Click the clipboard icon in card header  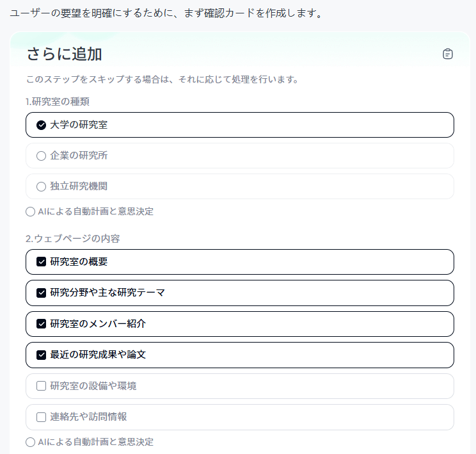click(447, 54)
